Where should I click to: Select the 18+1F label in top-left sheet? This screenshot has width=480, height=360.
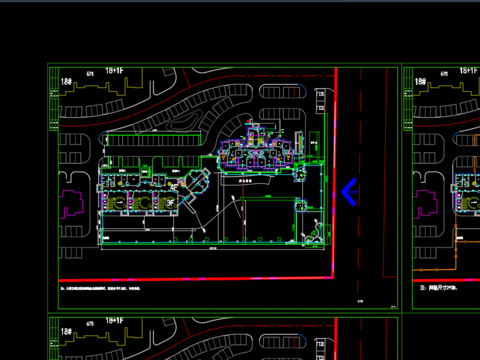click(x=114, y=71)
